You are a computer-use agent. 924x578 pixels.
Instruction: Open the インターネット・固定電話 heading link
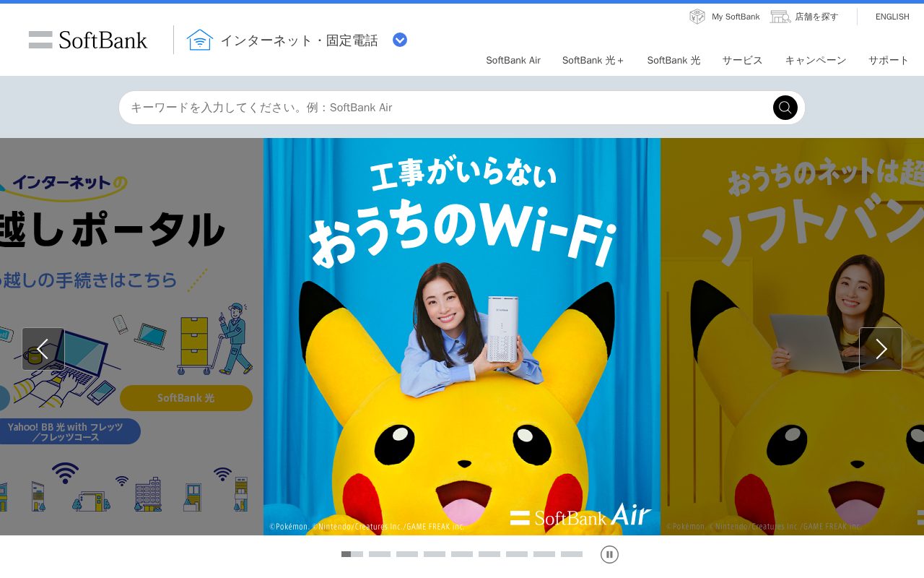click(x=299, y=40)
